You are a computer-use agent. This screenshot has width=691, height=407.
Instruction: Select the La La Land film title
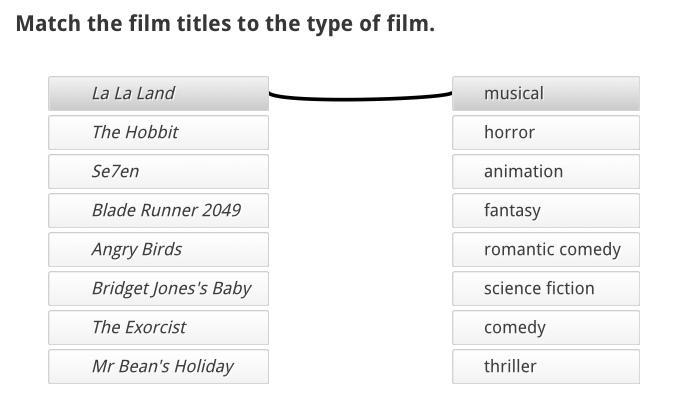pyautogui.click(x=158, y=93)
